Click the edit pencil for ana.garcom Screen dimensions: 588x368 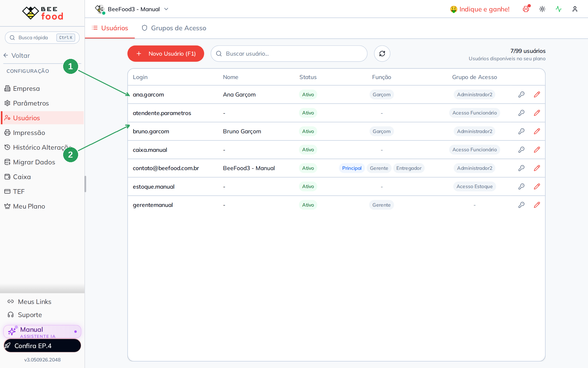tap(537, 95)
